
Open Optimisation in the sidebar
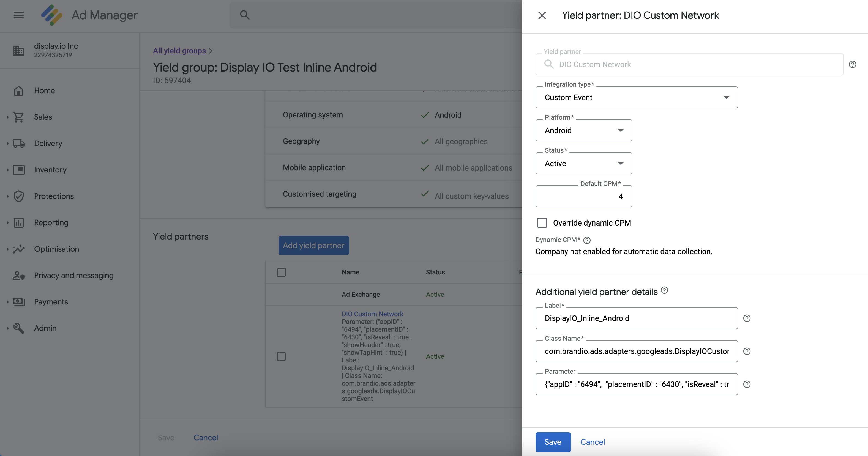point(57,249)
